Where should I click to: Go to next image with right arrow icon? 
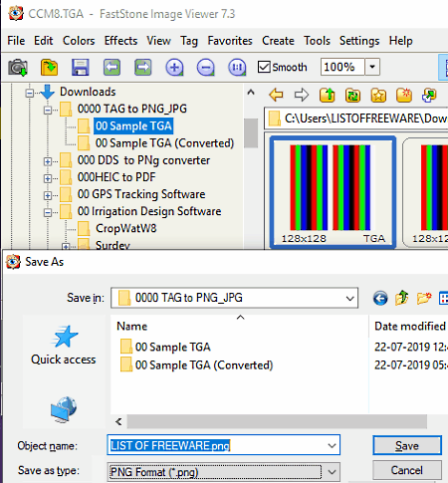click(x=143, y=68)
